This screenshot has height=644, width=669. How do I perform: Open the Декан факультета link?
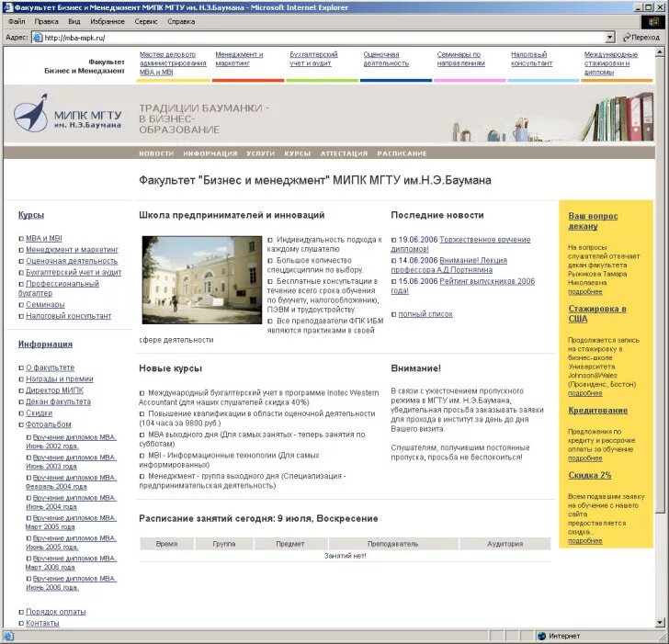[58, 401]
